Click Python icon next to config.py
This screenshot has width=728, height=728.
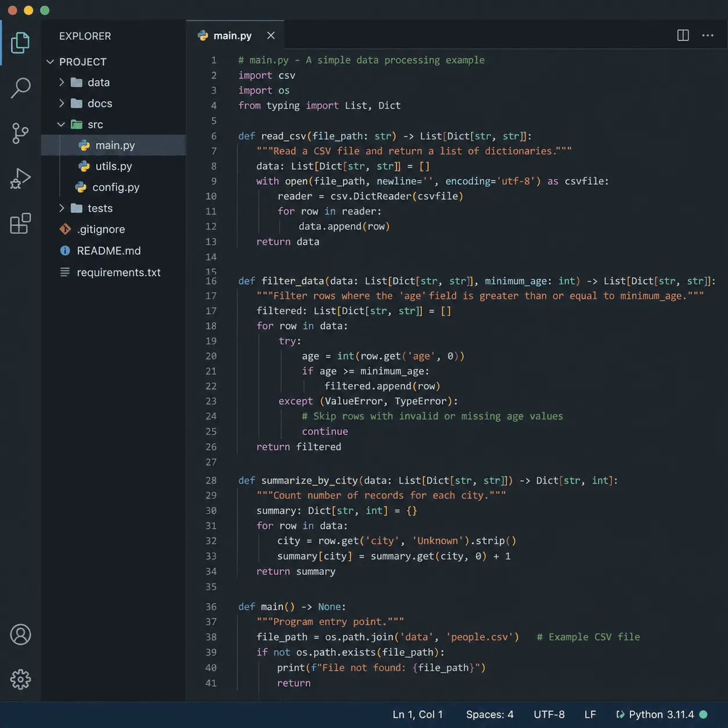[81, 187]
